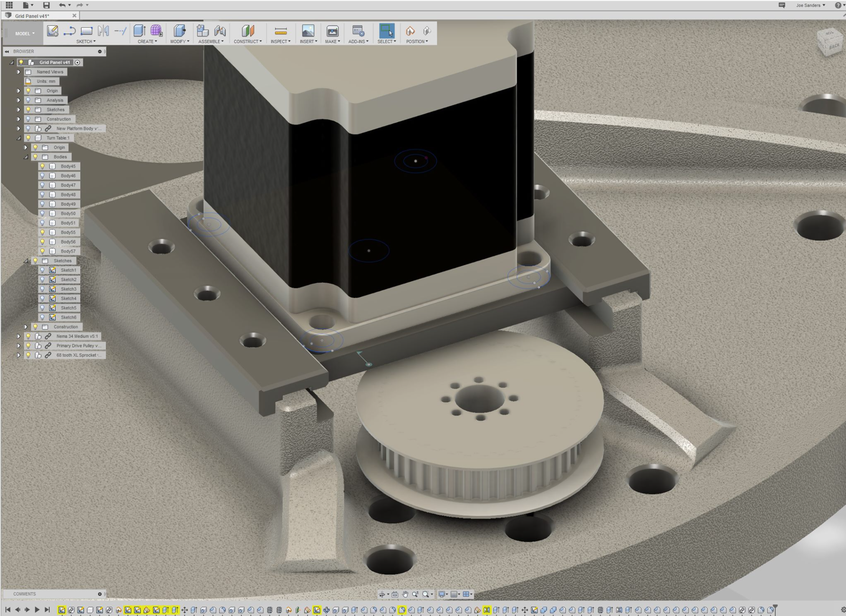Open the MODEL workspace dropdown
846x616 pixels.
[x=25, y=33]
